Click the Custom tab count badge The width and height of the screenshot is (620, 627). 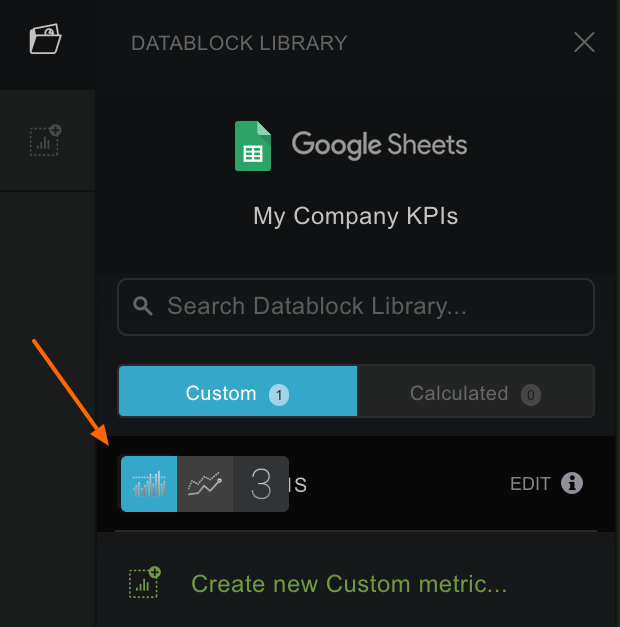[x=279, y=395]
